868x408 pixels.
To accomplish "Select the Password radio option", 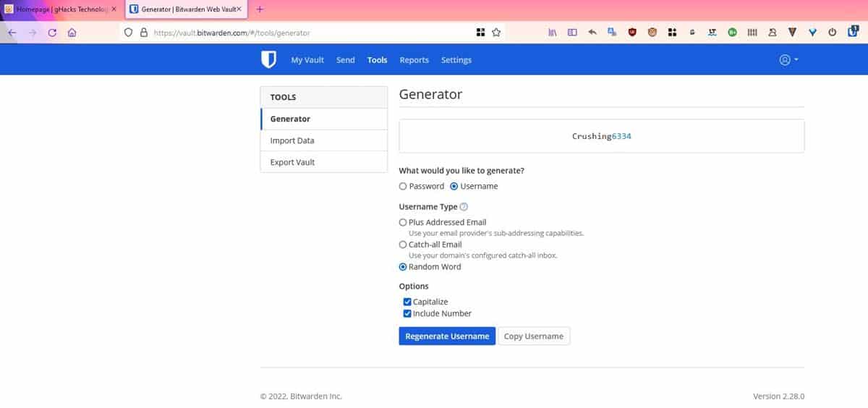I will click(403, 186).
